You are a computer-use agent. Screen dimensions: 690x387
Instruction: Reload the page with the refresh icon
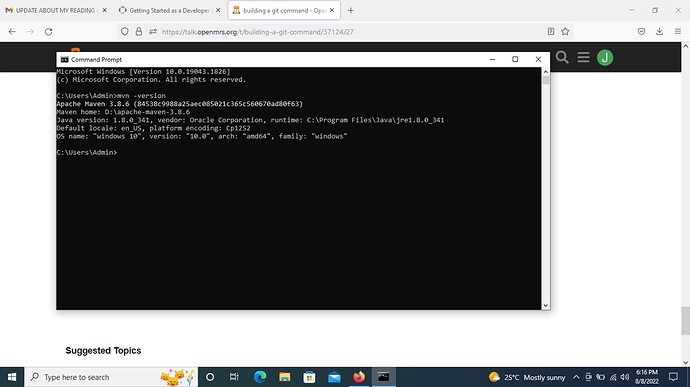[48, 32]
